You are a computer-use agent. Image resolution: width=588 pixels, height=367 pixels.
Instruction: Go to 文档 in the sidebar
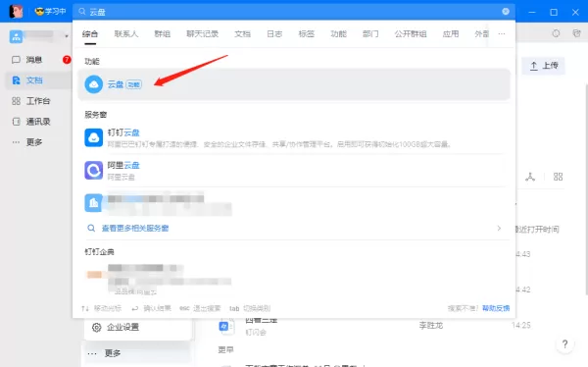34,80
